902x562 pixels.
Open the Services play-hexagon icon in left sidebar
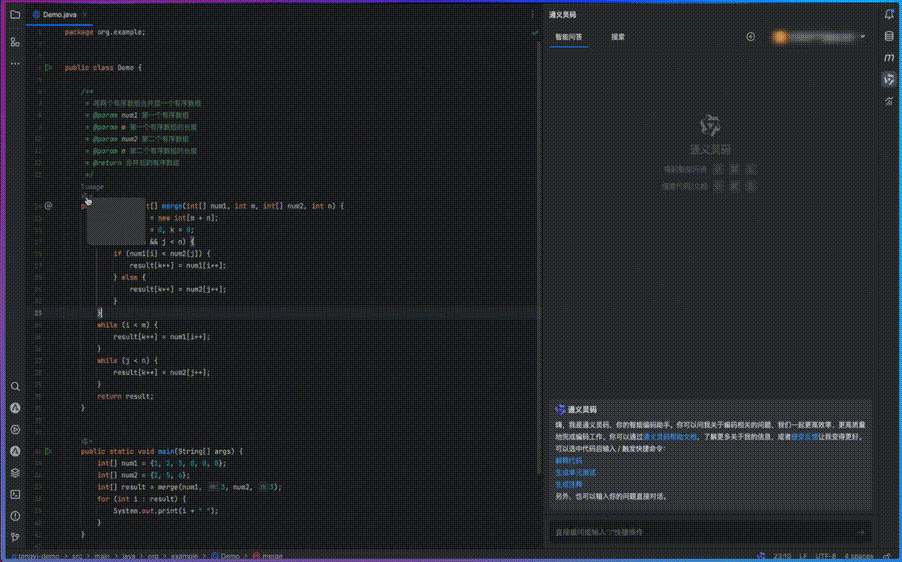[x=15, y=430]
